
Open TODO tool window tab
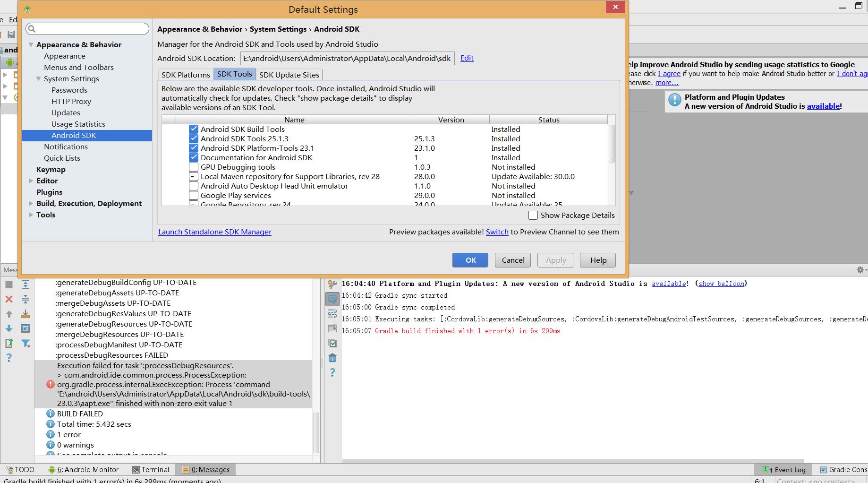(20, 469)
